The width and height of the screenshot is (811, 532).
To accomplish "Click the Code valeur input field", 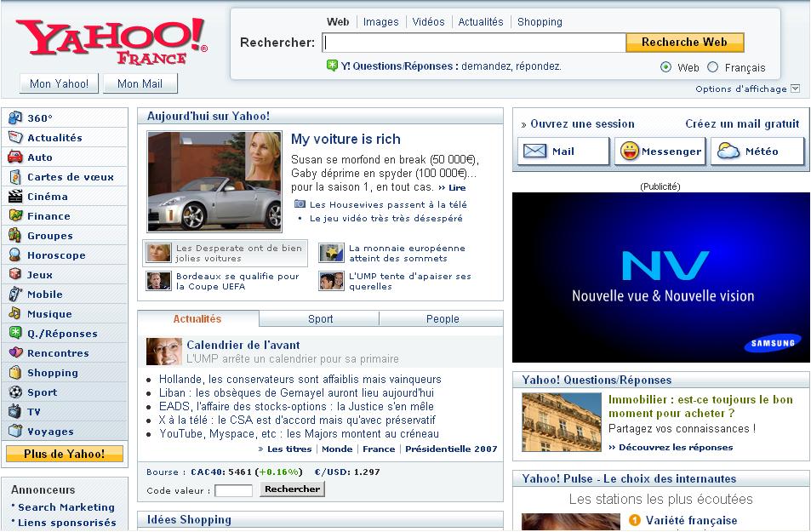I will [233, 490].
